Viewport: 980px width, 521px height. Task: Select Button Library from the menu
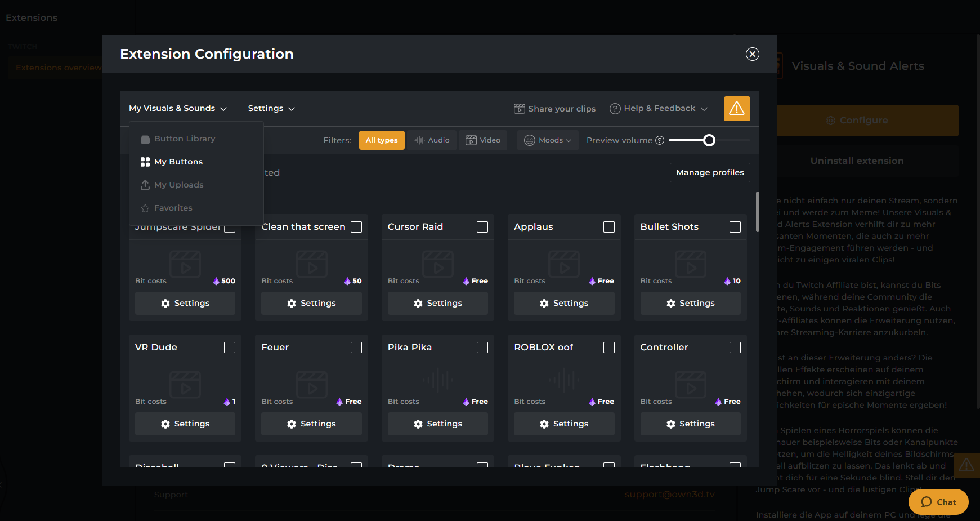pyautogui.click(x=196, y=139)
